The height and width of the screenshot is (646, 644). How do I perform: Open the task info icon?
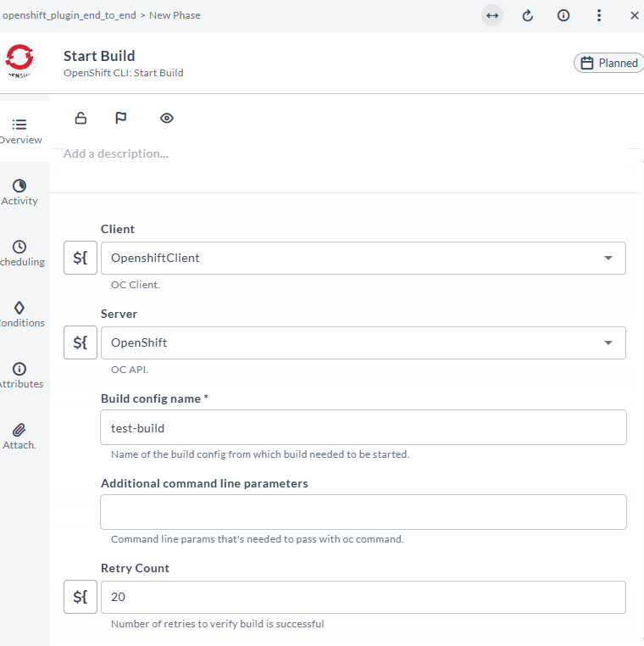pyautogui.click(x=563, y=15)
